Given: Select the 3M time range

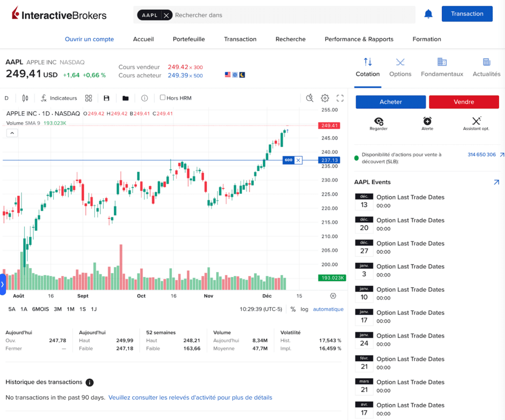Looking at the screenshot, I should click(58, 309).
